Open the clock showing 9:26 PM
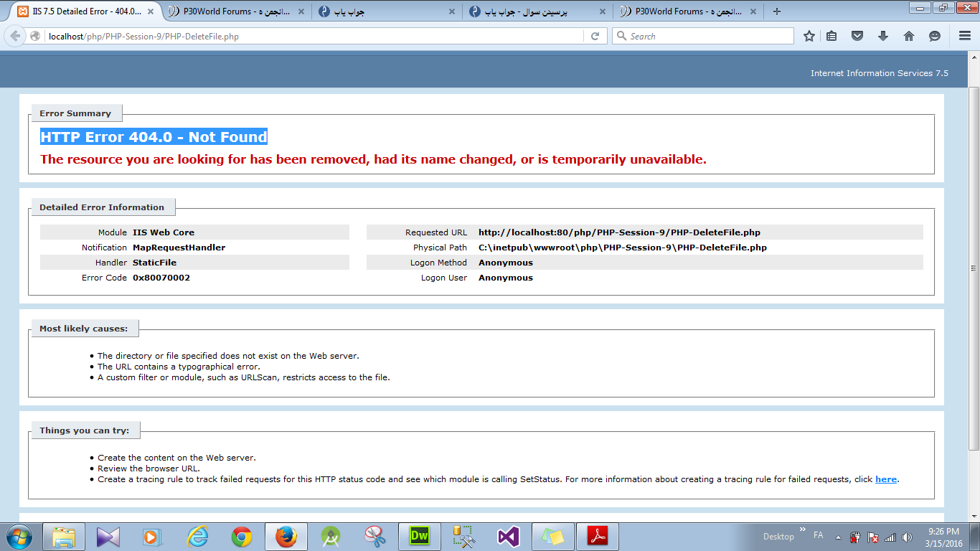The image size is (980, 551). click(x=943, y=537)
